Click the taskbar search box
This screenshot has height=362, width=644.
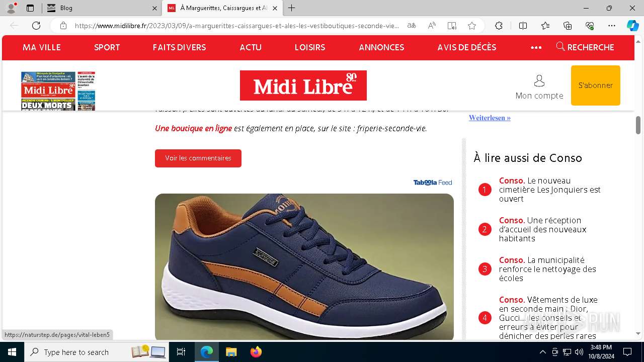(97, 352)
